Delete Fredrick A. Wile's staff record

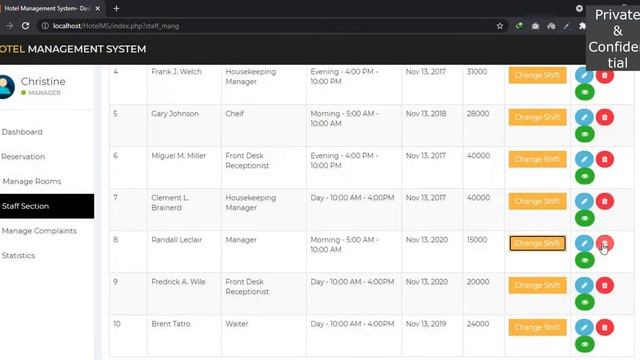click(x=604, y=285)
